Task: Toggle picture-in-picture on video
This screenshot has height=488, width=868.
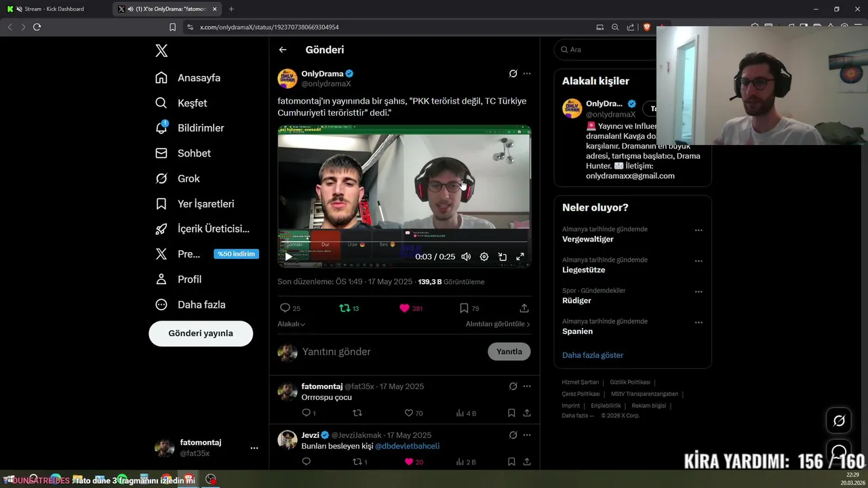Action: 502,257
